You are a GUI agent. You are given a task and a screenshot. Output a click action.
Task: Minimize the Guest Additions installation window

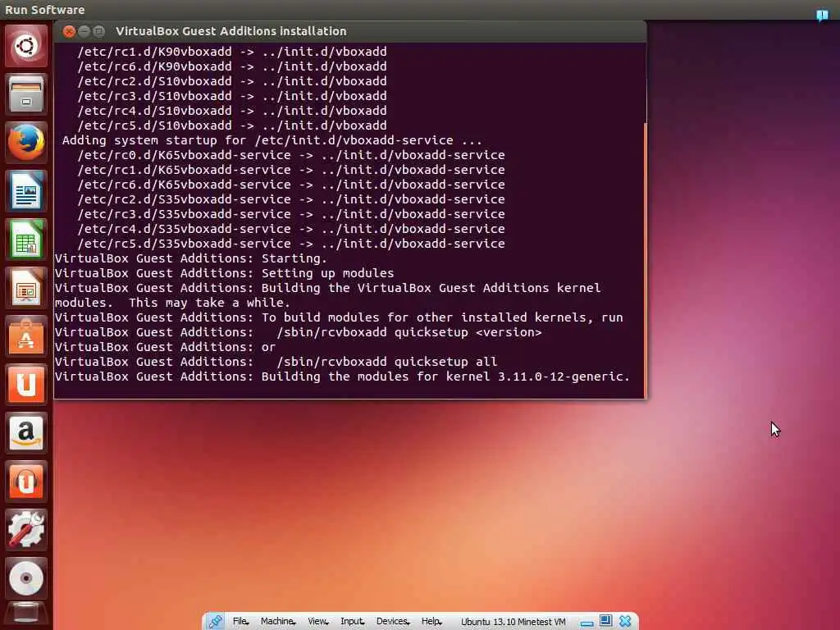pyautogui.click(x=84, y=31)
